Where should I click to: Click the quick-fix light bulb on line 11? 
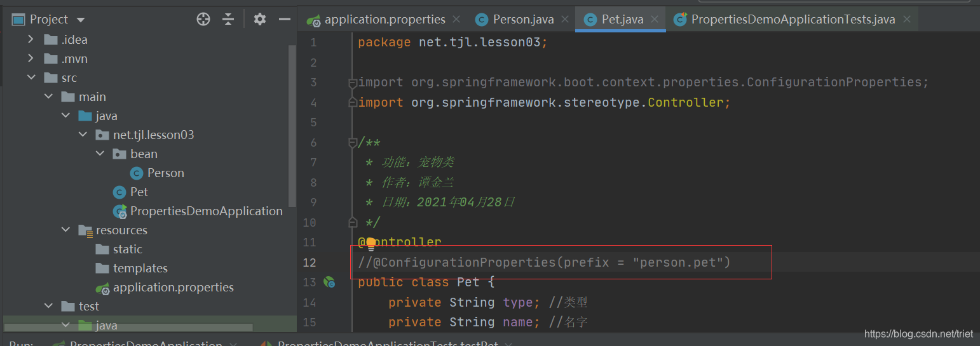pyautogui.click(x=371, y=243)
